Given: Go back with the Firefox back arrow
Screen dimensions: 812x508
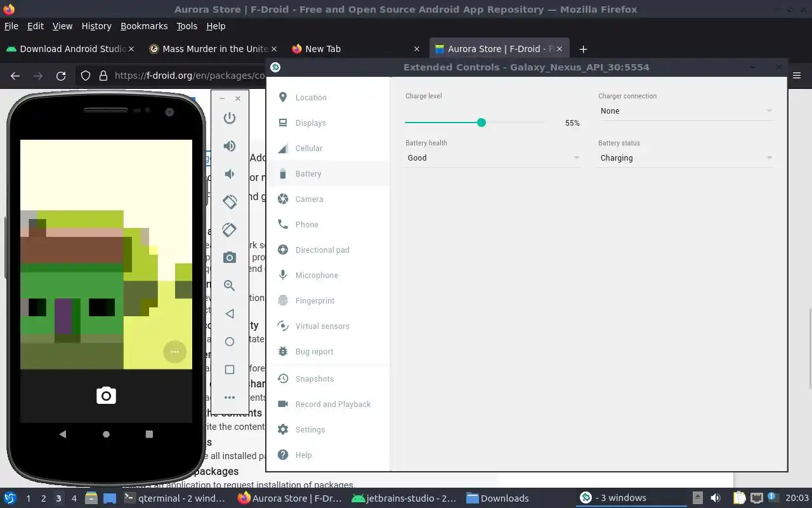Looking at the screenshot, I should pos(15,76).
